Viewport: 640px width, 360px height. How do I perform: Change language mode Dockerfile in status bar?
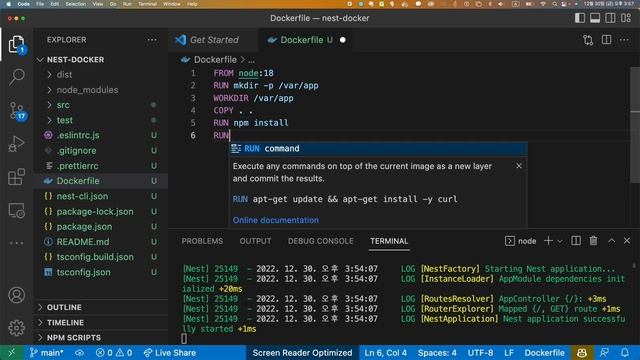coord(544,353)
